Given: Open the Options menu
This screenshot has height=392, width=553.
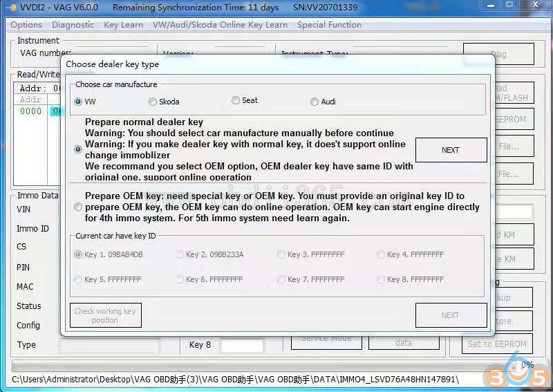Looking at the screenshot, I should click(x=26, y=25).
